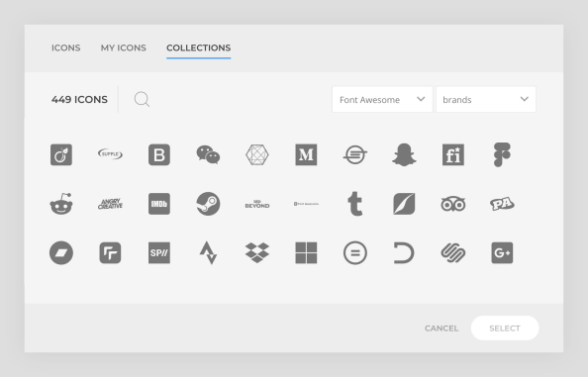The image size is (588, 377).
Task: Pick the Snapchat ghost icon
Action: click(x=404, y=154)
